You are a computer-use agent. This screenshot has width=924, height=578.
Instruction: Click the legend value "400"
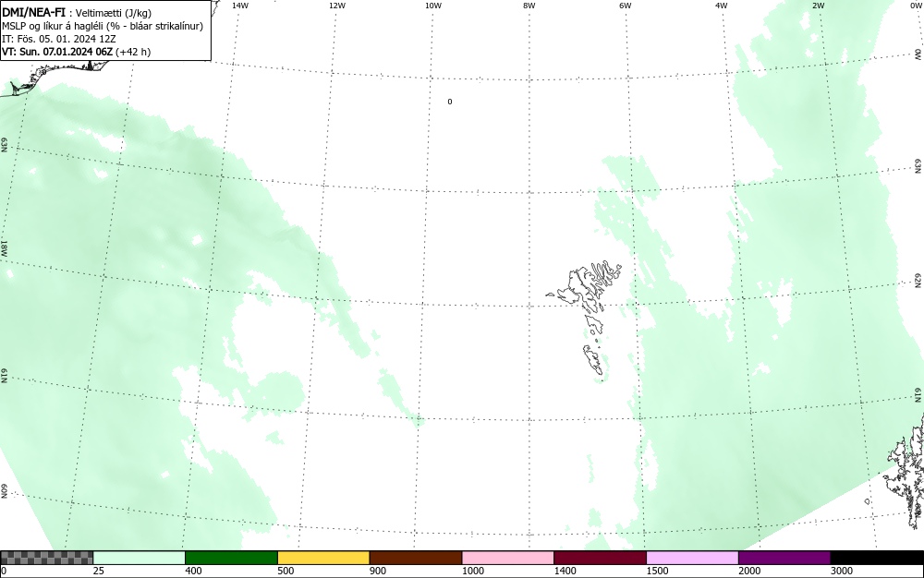click(x=193, y=571)
